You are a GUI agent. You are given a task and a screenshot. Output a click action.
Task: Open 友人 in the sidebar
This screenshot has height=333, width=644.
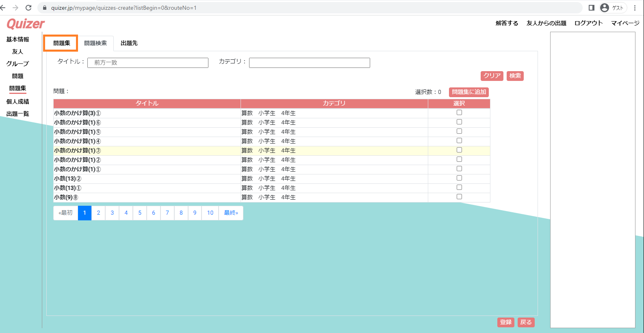point(17,52)
